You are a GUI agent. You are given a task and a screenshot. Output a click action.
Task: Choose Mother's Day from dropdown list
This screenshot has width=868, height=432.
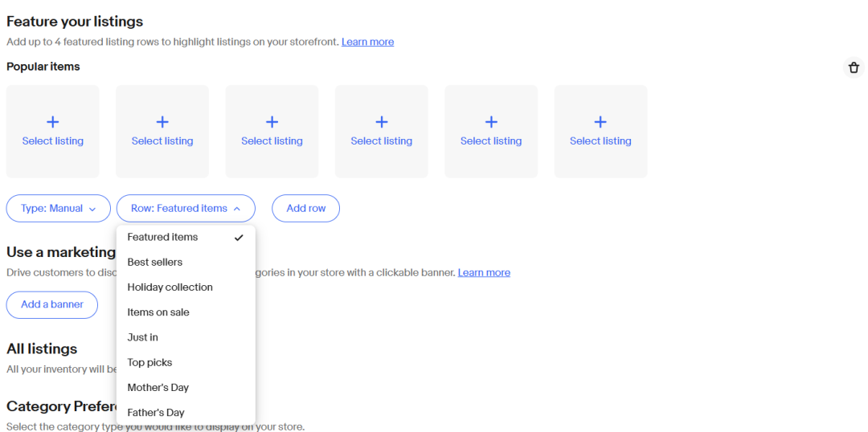pyautogui.click(x=158, y=388)
